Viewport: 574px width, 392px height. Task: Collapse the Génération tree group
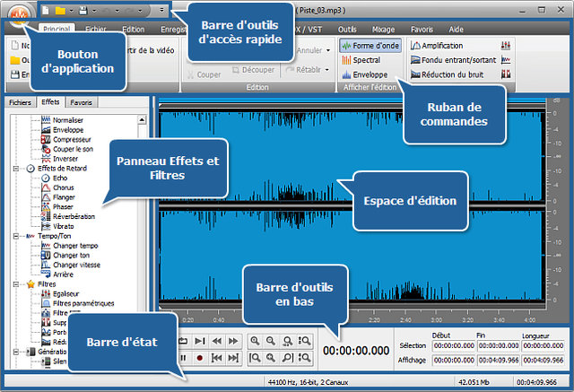(x=16, y=352)
